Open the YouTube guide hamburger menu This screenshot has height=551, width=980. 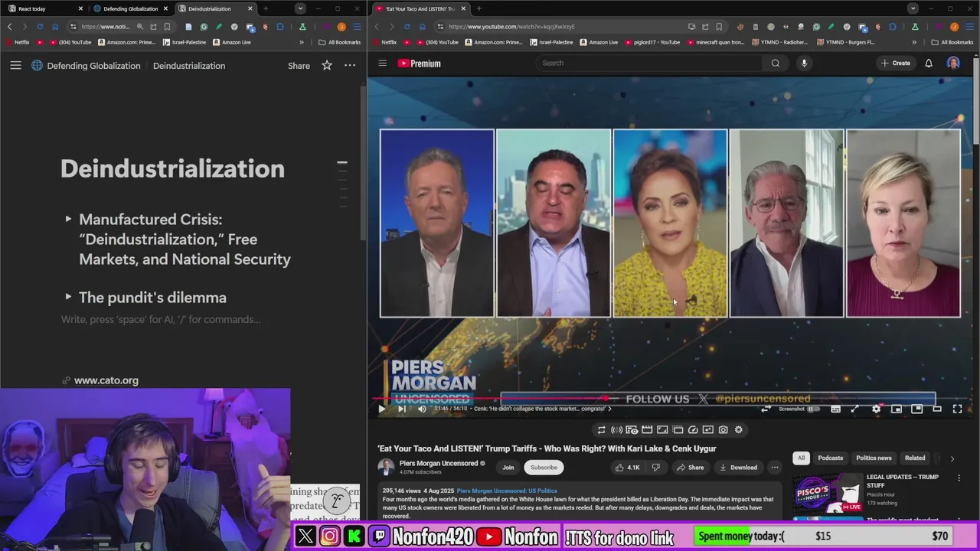[x=382, y=64]
